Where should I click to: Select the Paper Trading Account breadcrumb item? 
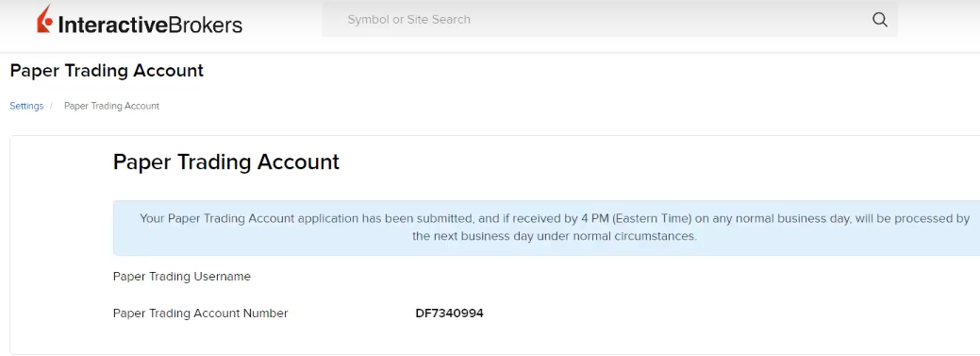(x=112, y=106)
